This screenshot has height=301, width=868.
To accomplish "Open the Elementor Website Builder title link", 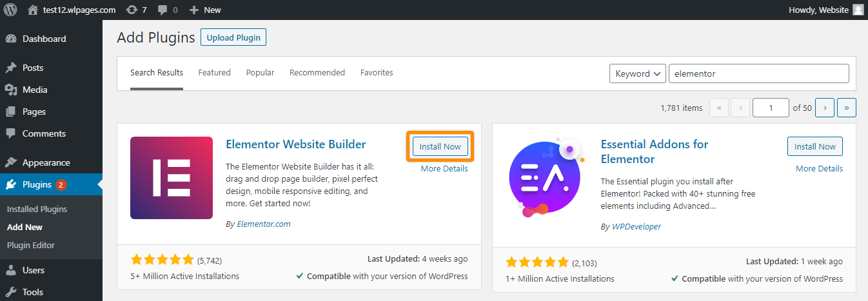I will click(296, 144).
